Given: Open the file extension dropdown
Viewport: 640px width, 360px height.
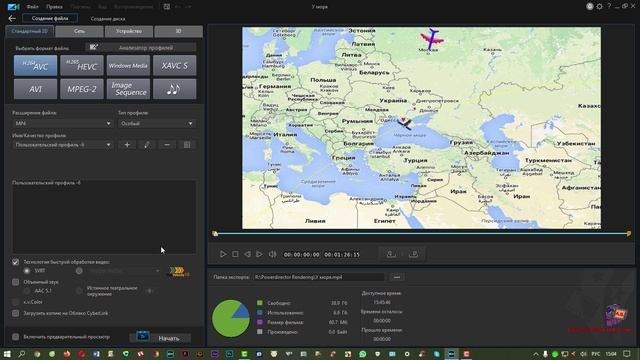Looking at the screenshot, I should pyautogui.click(x=62, y=123).
